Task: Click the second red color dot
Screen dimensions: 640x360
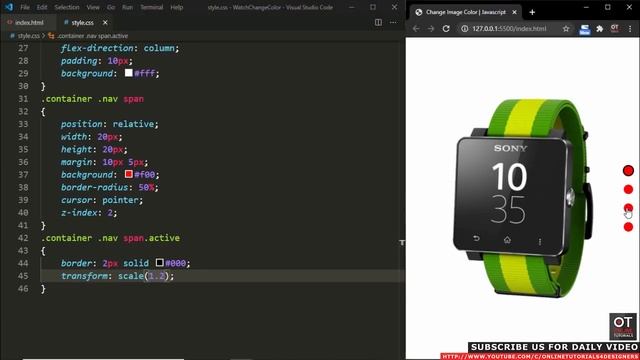Action: tap(628, 189)
